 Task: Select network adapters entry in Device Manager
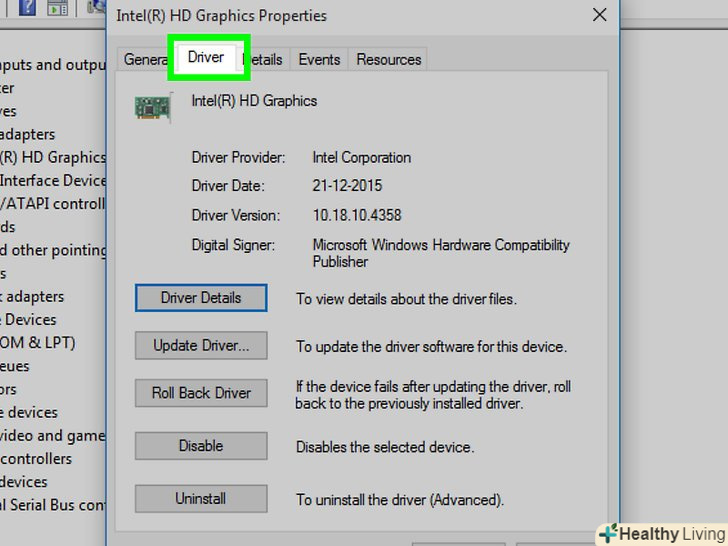pyautogui.click(x=32, y=296)
